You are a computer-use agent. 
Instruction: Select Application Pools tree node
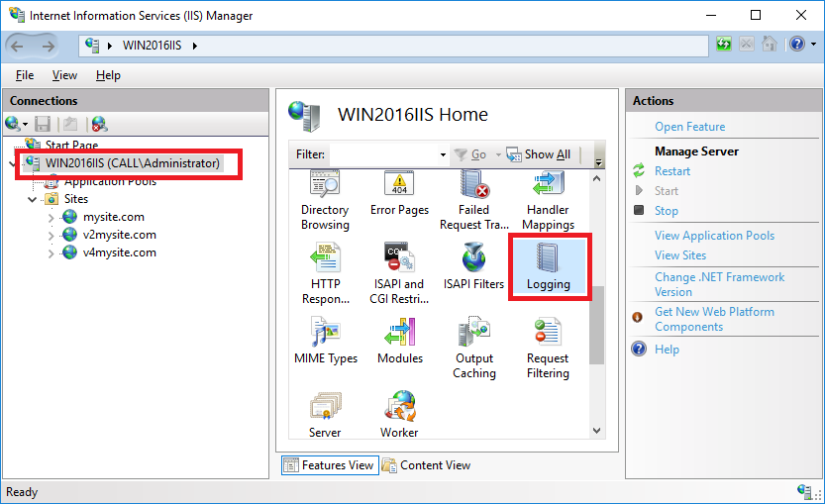pos(110,181)
